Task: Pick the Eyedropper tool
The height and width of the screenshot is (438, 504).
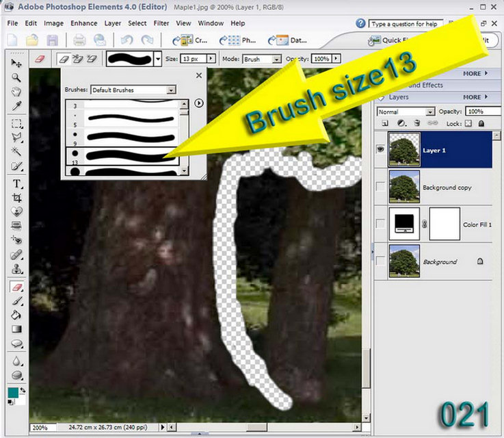Action: pos(16,106)
